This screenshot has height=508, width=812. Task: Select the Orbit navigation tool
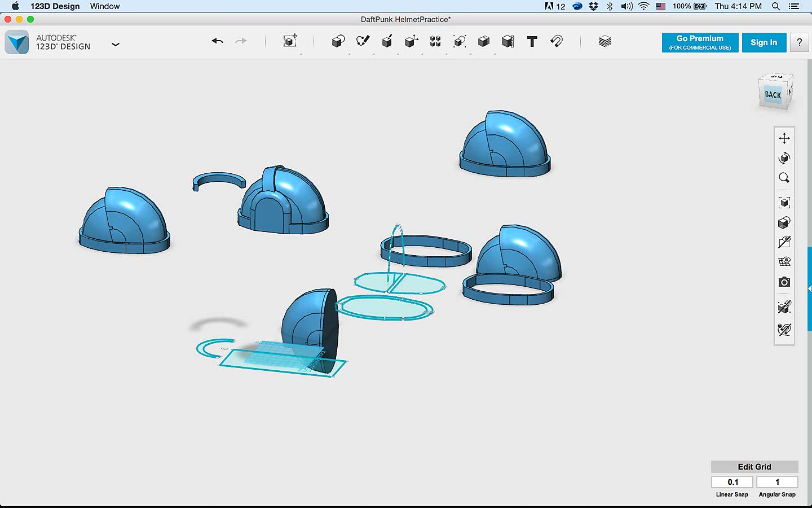pyautogui.click(x=784, y=158)
